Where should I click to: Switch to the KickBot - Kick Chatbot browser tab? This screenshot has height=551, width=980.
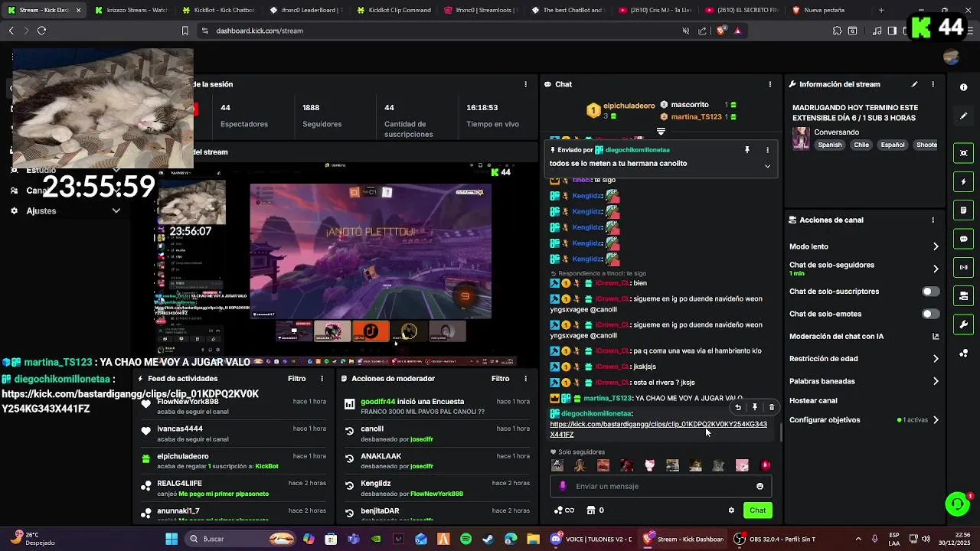[x=217, y=10]
